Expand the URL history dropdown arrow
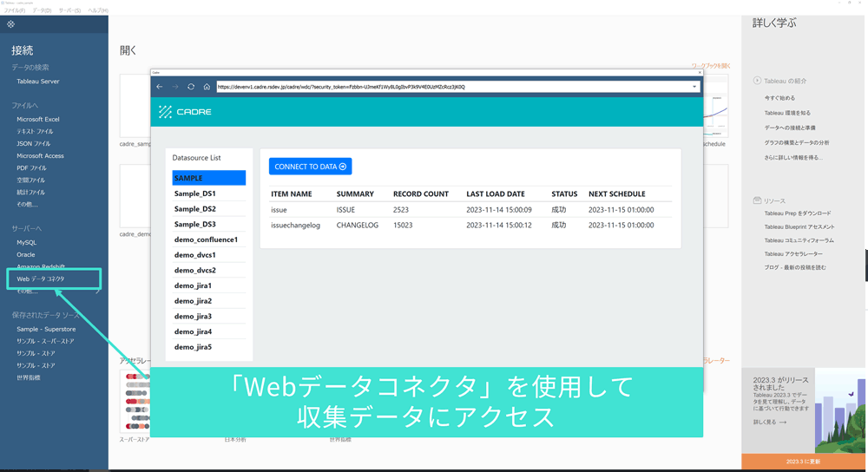 point(694,87)
